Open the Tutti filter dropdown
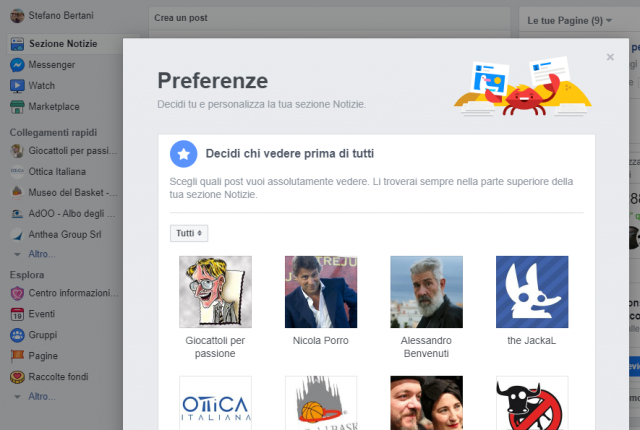The height and width of the screenshot is (430, 640). point(188,232)
